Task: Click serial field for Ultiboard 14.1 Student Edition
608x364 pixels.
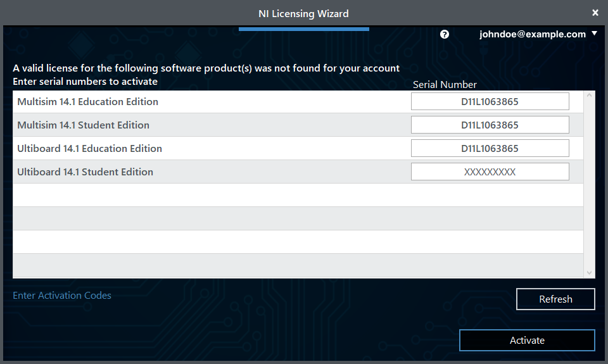Action: (490, 172)
